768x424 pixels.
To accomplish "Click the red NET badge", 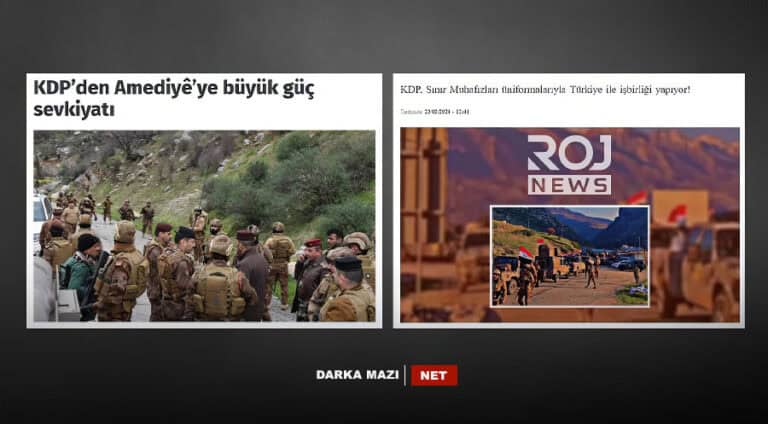I will tap(434, 375).
